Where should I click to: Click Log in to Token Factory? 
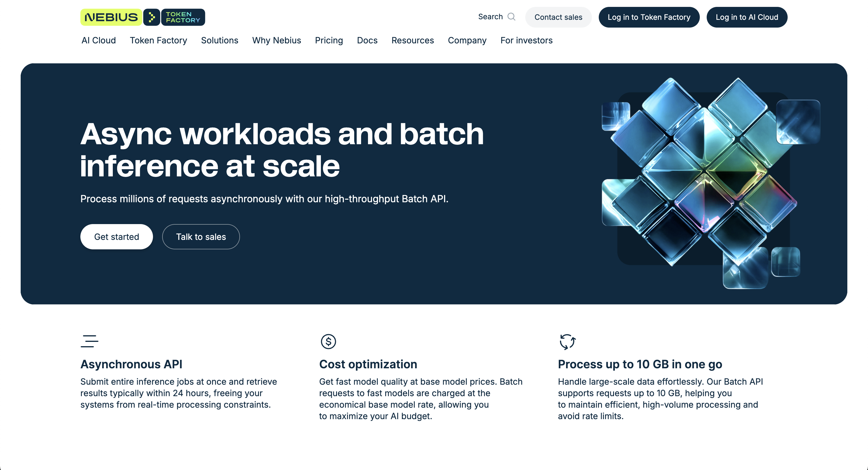coord(649,17)
